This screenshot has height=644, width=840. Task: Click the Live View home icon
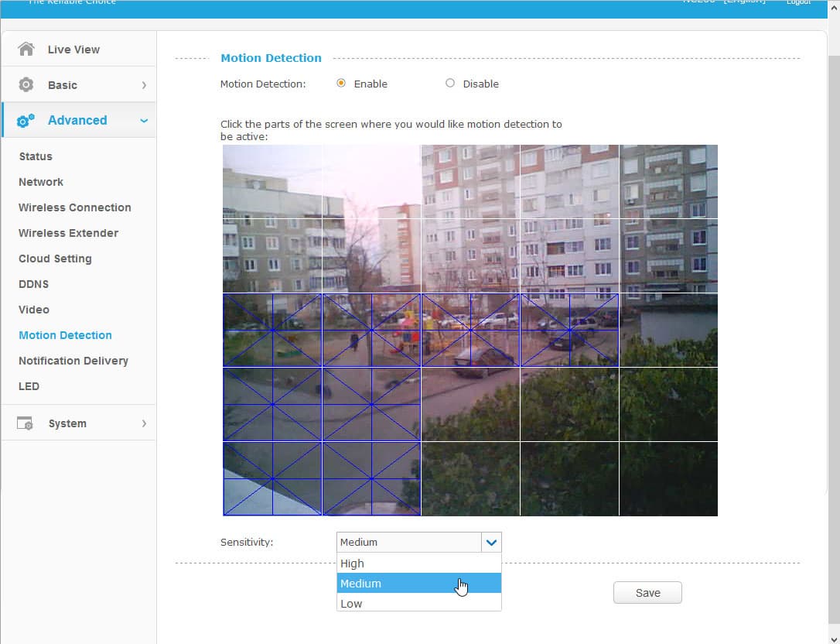coord(26,49)
